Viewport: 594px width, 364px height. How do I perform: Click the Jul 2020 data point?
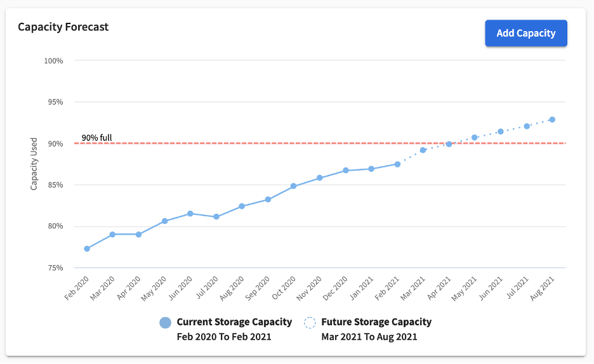tap(216, 217)
